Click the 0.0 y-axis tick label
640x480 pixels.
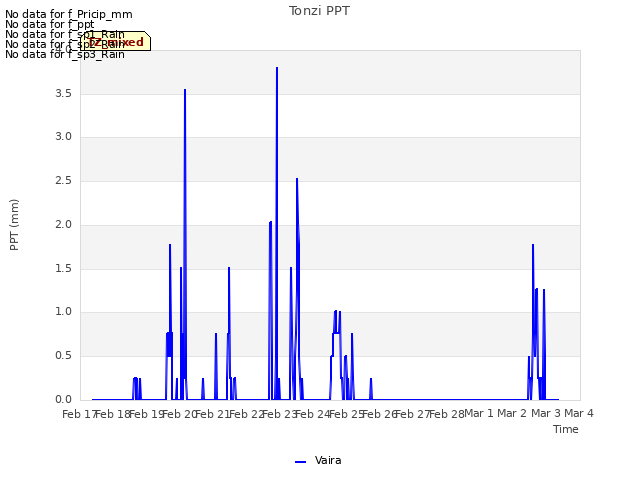click(63, 399)
